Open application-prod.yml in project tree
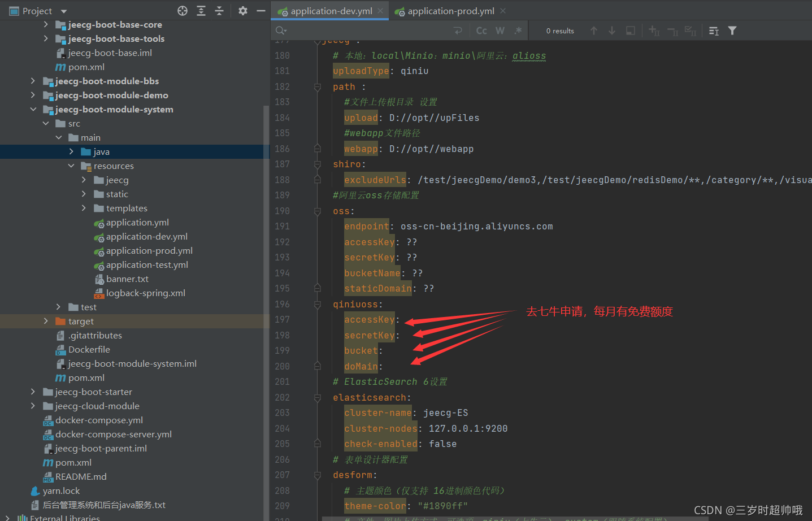 (149, 250)
